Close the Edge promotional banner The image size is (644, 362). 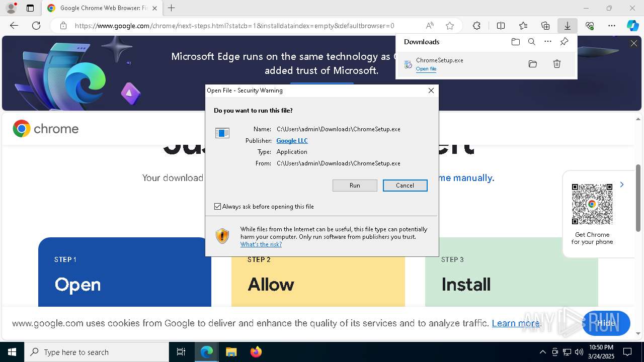634,44
